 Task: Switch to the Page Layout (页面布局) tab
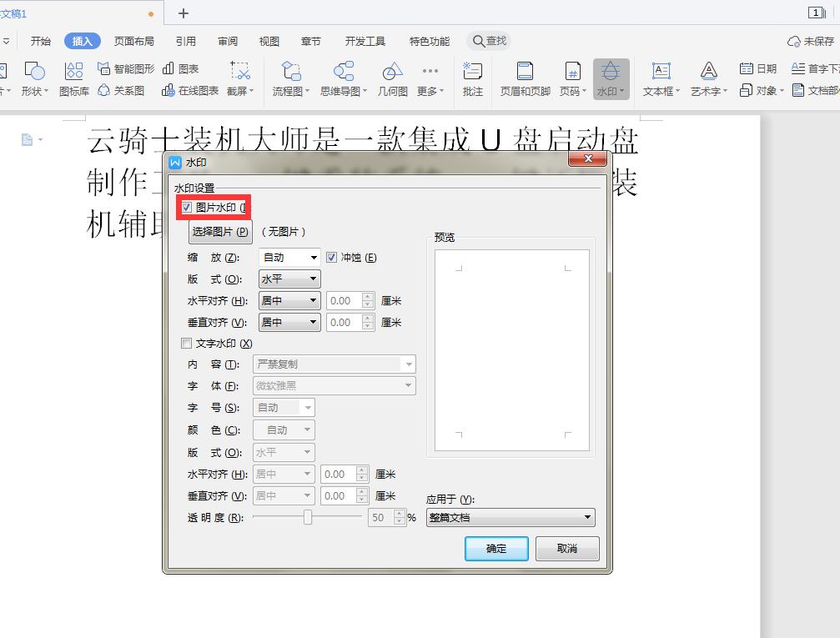pyautogui.click(x=134, y=41)
